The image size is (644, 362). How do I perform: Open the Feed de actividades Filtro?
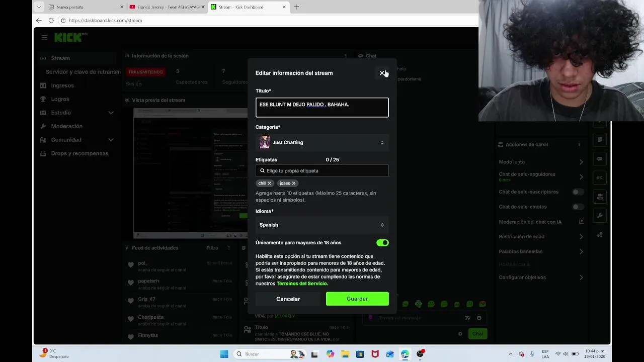212,248
